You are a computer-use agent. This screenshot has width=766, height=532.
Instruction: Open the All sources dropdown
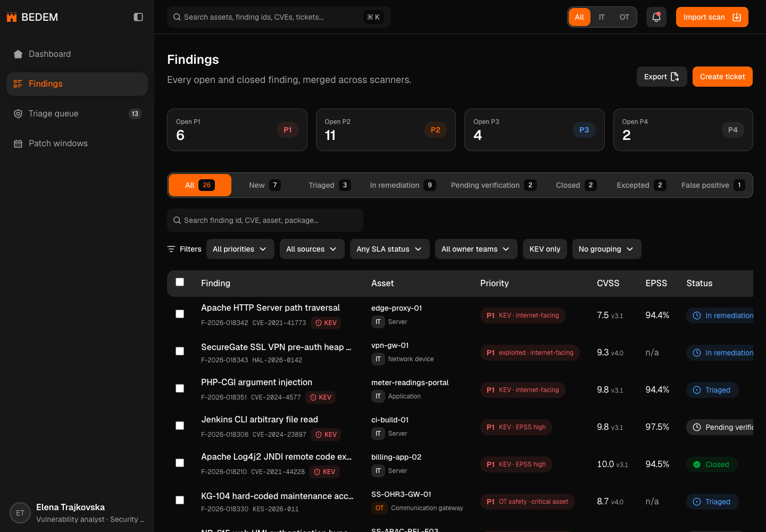312,249
